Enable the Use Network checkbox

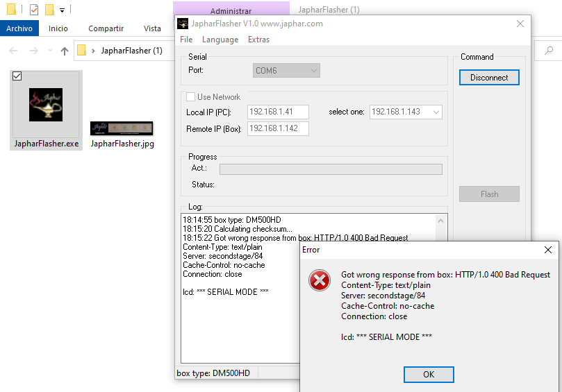click(190, 96)
